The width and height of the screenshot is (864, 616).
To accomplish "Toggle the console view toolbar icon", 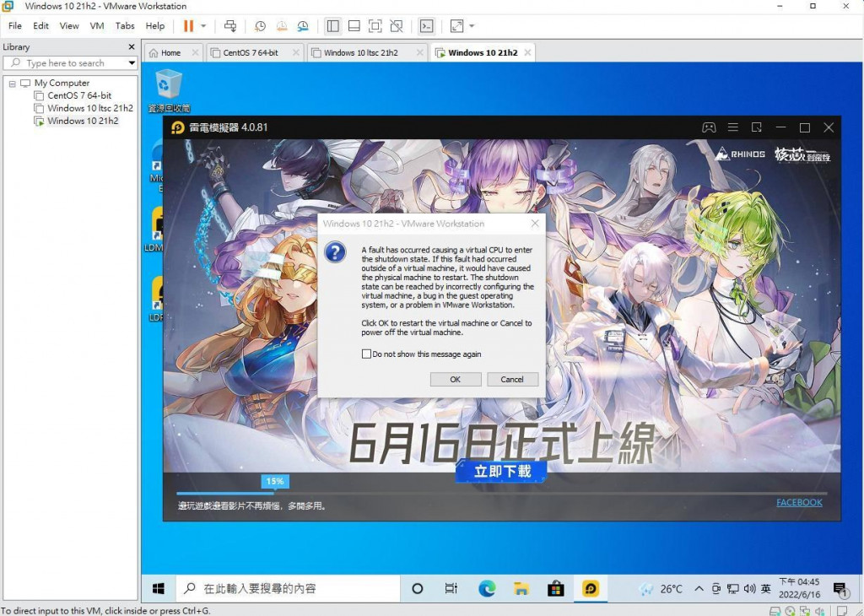I will point(426,26).
